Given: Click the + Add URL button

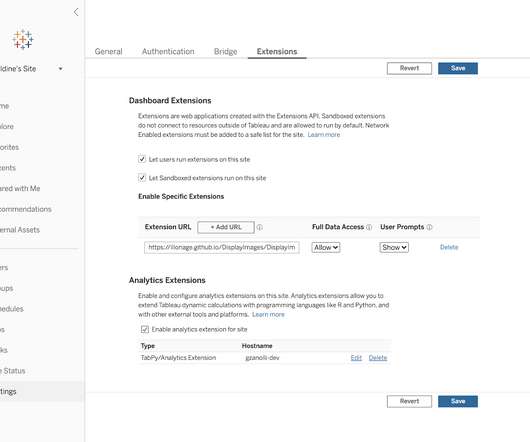Looking at the screenshot, I should click(x=226, y=227).
